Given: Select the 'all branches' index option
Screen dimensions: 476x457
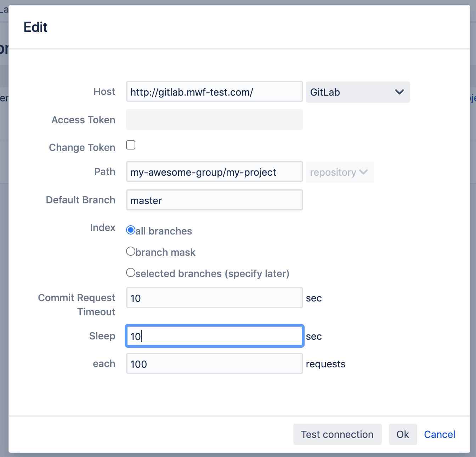Looking at the screenshot, I should [x=131, y=230].
